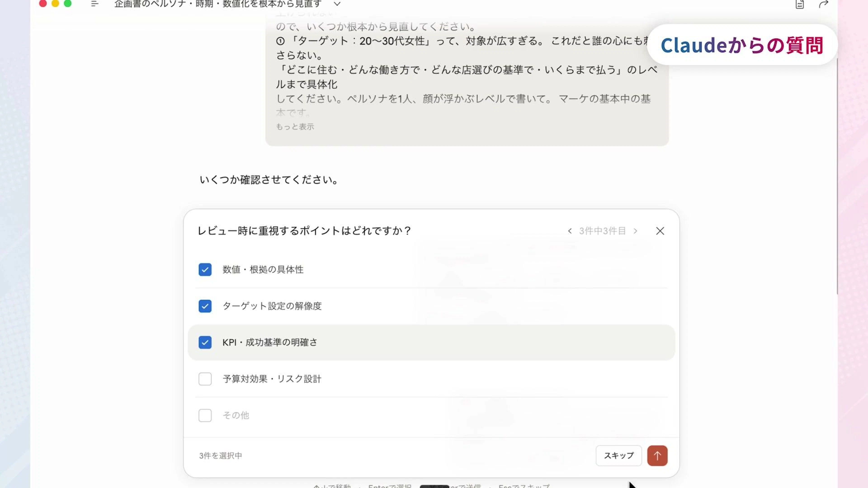Click the green fullscreen window dot
This screenshot has width=868, height=488.
[68, 3]
